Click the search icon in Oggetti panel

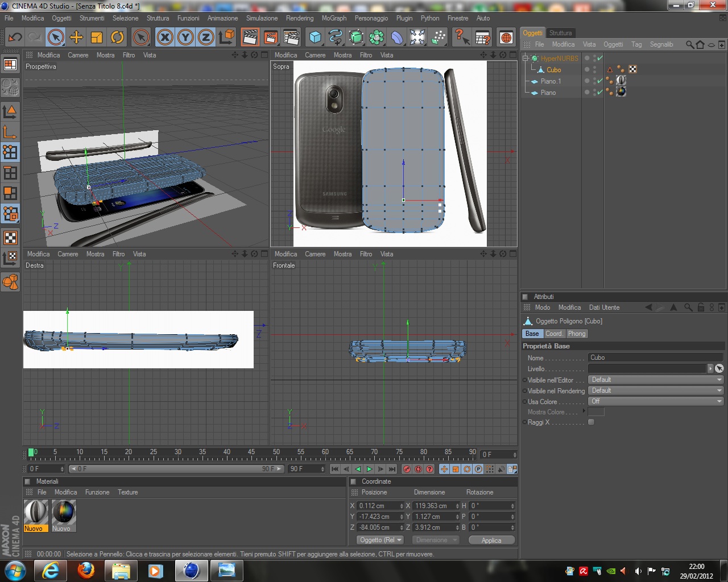click(689, 44)
